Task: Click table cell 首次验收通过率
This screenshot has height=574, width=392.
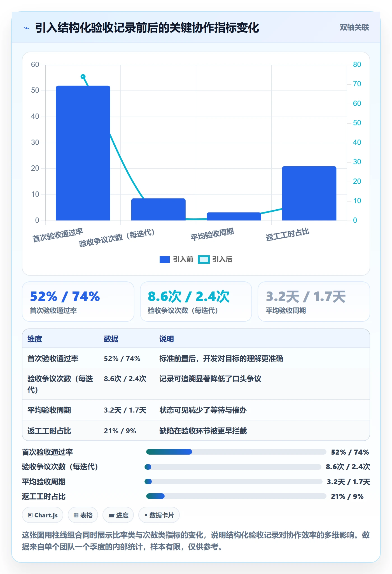Action: click(53, 358)
